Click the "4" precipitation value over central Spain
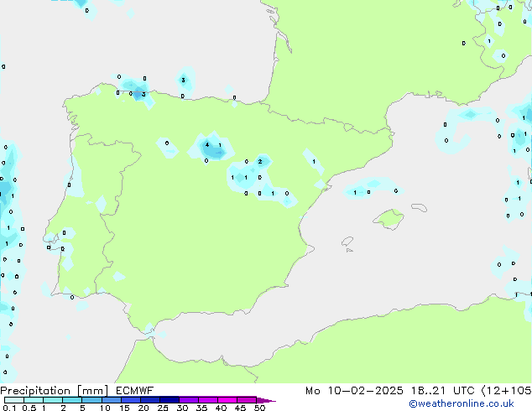Screen dimensions: 532x411 (207, 145)
